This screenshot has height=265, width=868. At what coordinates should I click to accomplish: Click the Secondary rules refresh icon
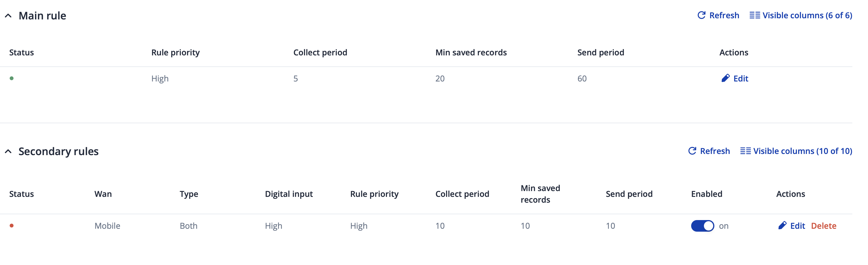click(692, 151)
